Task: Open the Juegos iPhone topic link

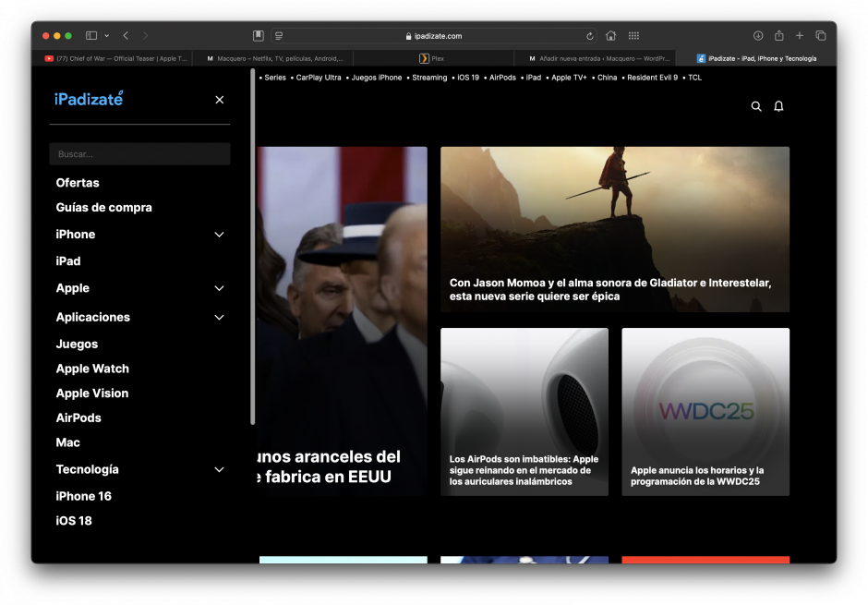Action: click(x=377, y=78)
